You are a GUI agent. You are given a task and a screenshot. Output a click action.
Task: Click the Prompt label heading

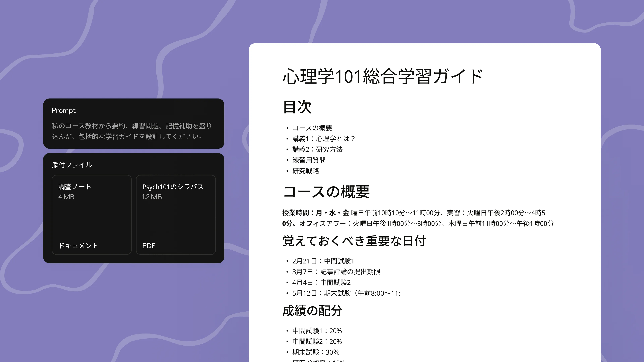pyautogui.click(x=64, y=110)
